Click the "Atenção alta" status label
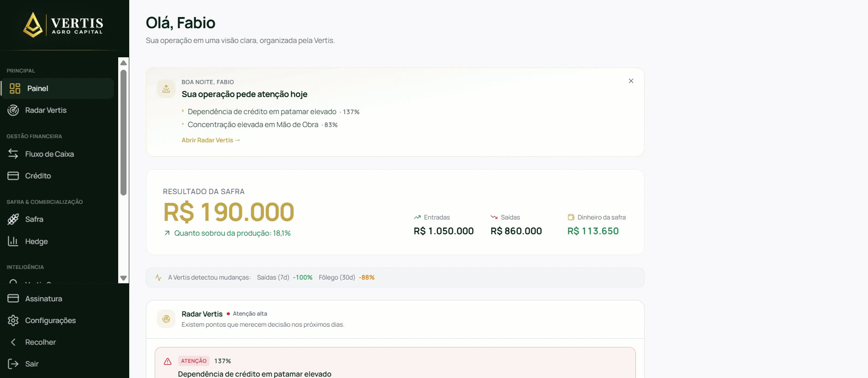This screenshot has height=378, width=868. [250, 314]
